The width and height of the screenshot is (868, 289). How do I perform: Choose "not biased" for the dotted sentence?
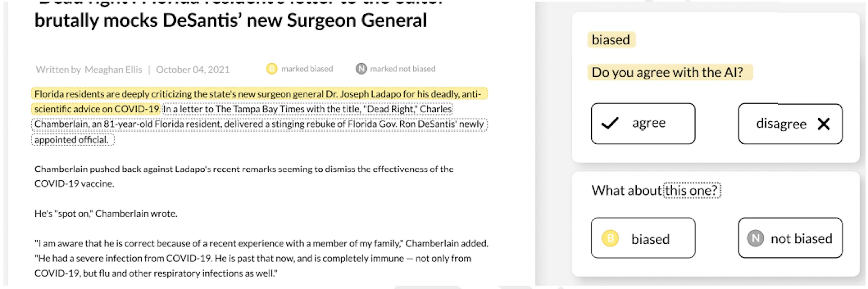[x=790, y=238]
